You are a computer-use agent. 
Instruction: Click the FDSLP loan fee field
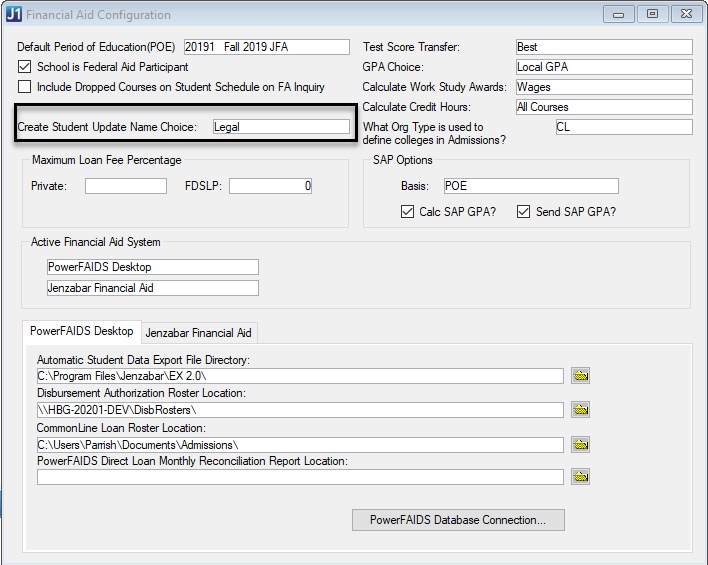click(271, 186)
